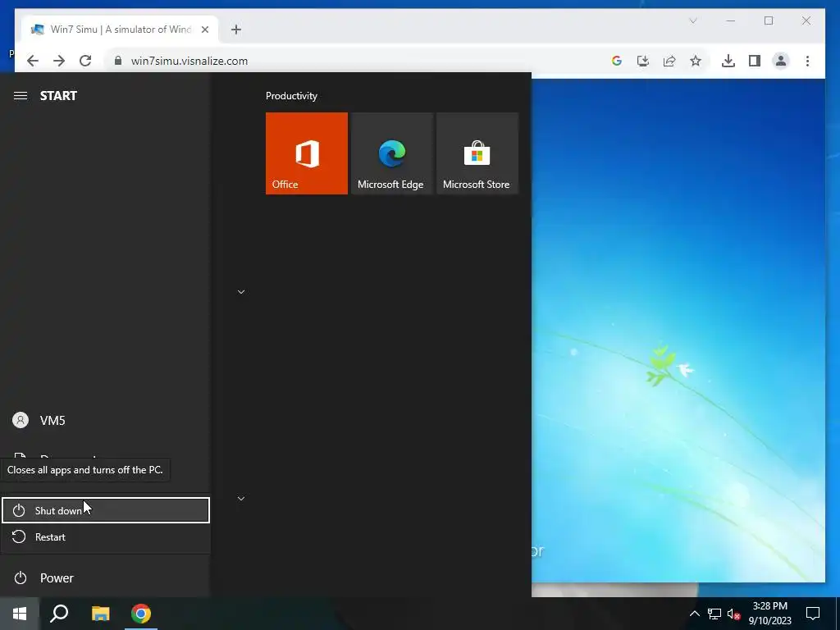Share this page icon

pyautogui.click(x=669, y=61)
